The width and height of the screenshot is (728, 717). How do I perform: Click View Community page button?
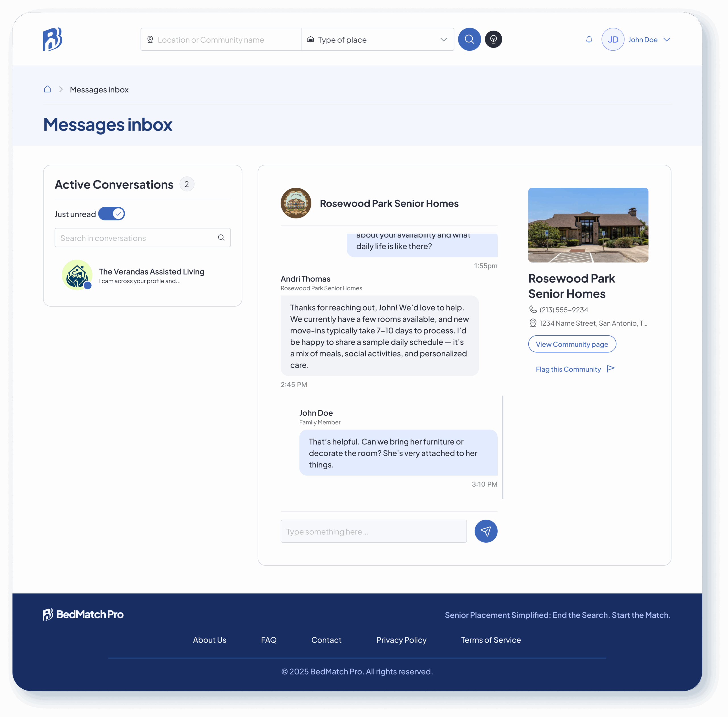pyautogui.click(x=572, y=344)
